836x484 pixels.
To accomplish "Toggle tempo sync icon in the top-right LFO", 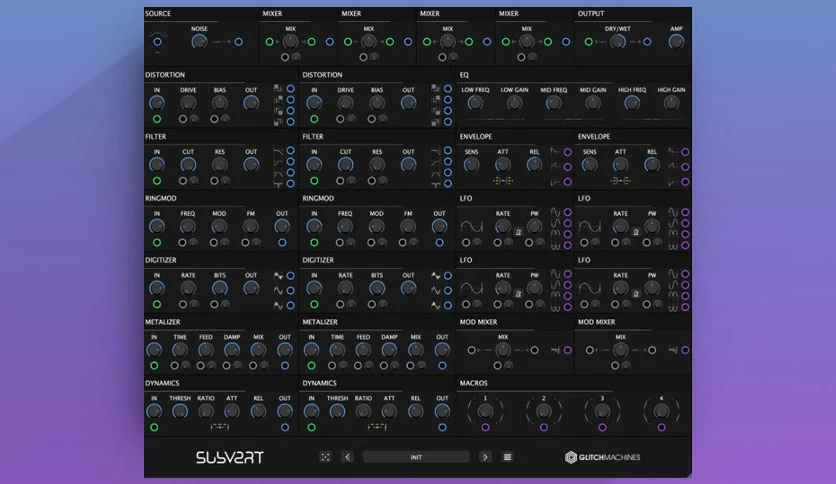I will [636, 232].
